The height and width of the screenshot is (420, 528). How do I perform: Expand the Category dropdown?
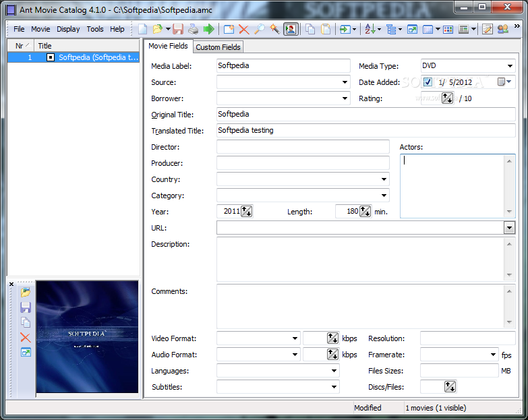click(384, 196)
